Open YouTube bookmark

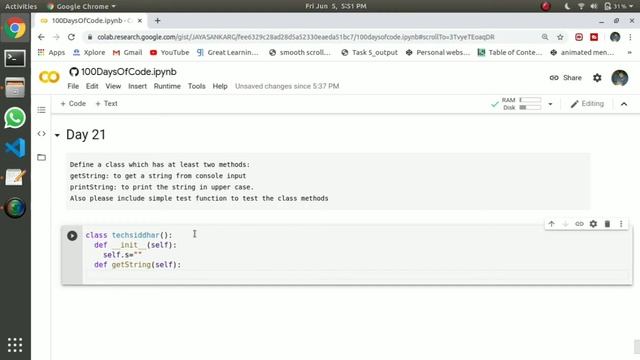point(169,53)
